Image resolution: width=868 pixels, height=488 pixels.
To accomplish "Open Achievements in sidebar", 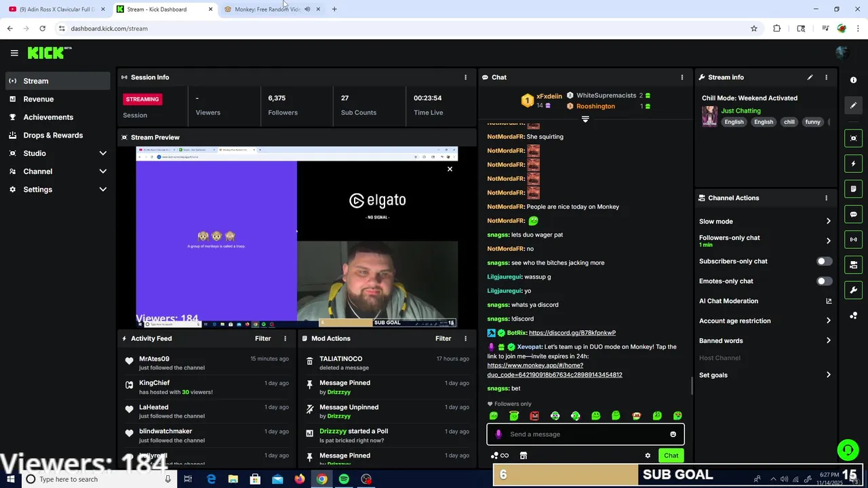I will [58, 117].
